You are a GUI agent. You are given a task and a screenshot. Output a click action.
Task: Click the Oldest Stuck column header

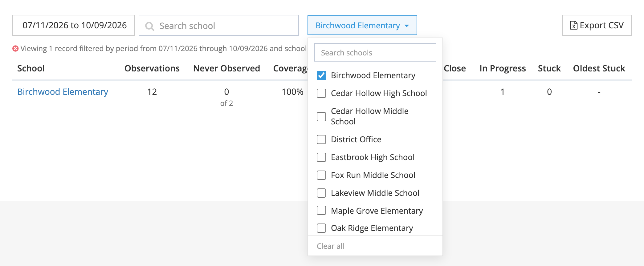coord(599,68)
